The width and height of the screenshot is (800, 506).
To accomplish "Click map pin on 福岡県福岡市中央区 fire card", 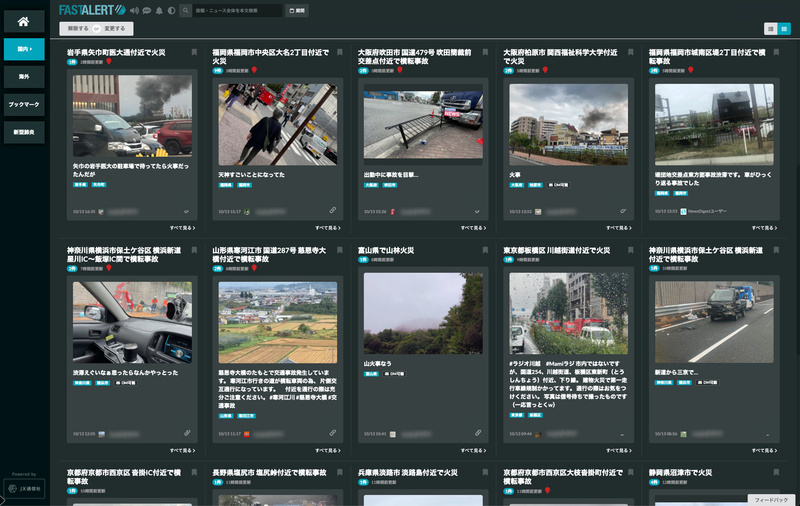I will (254, 70).
